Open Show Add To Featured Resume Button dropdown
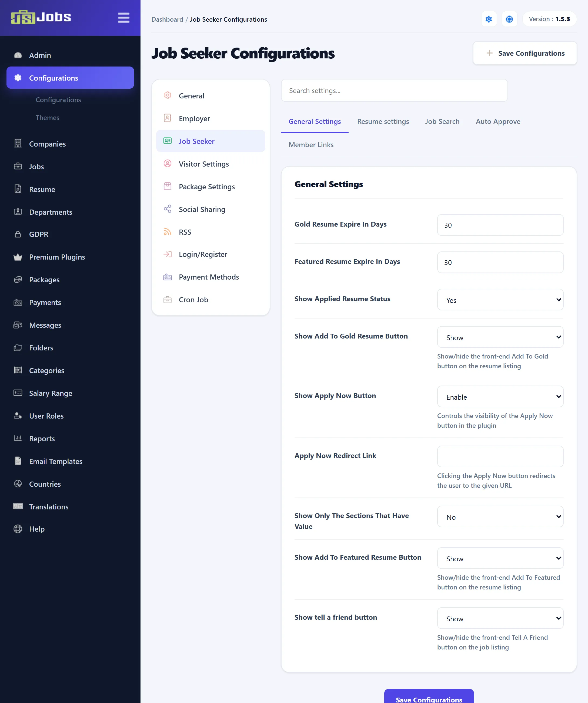Screen dimensions: 588x703 (500, 558)
